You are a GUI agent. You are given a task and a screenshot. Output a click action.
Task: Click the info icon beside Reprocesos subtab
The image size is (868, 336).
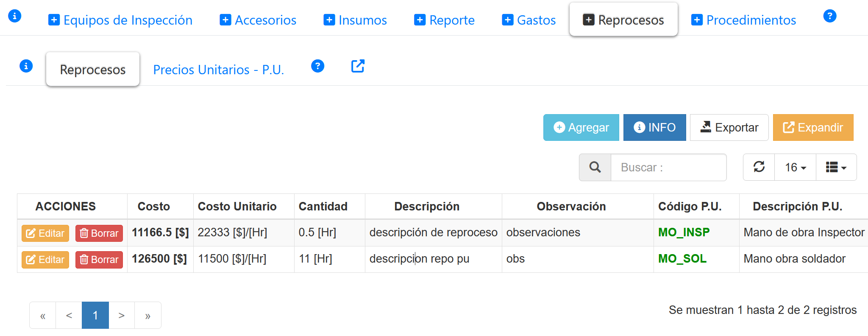(x=26, y=66)
